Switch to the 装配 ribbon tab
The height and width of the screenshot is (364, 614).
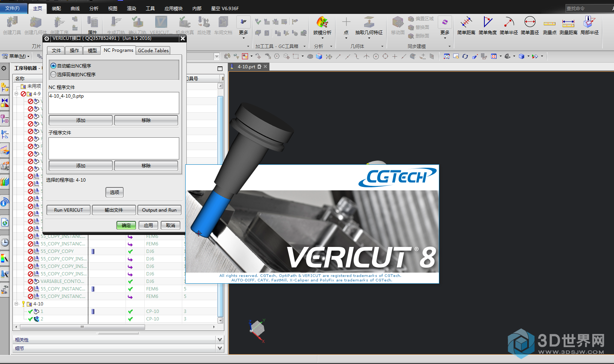56,8
